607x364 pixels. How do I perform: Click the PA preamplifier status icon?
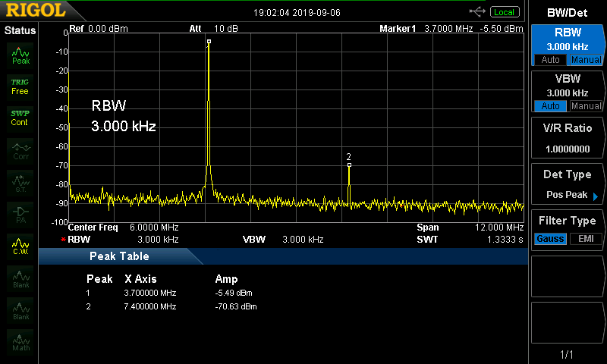(x=20, y=214)
